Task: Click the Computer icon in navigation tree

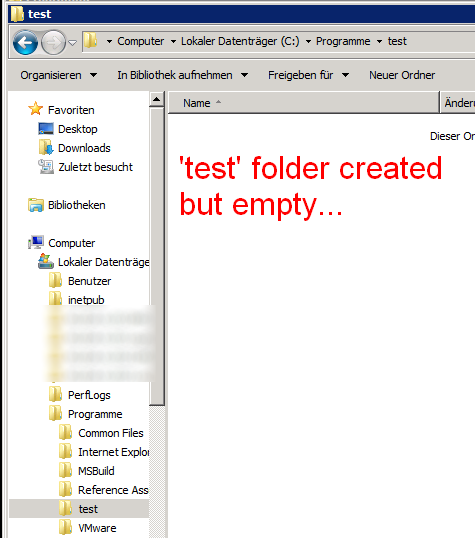Action: (36, 242)
